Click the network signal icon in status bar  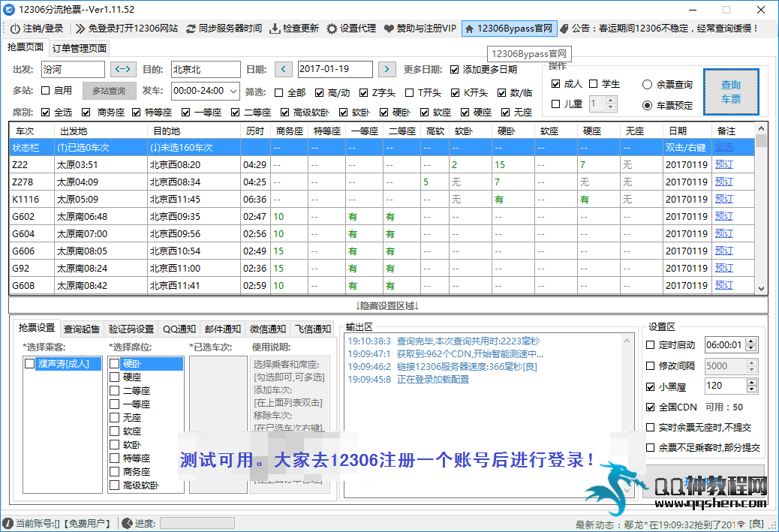741,524
